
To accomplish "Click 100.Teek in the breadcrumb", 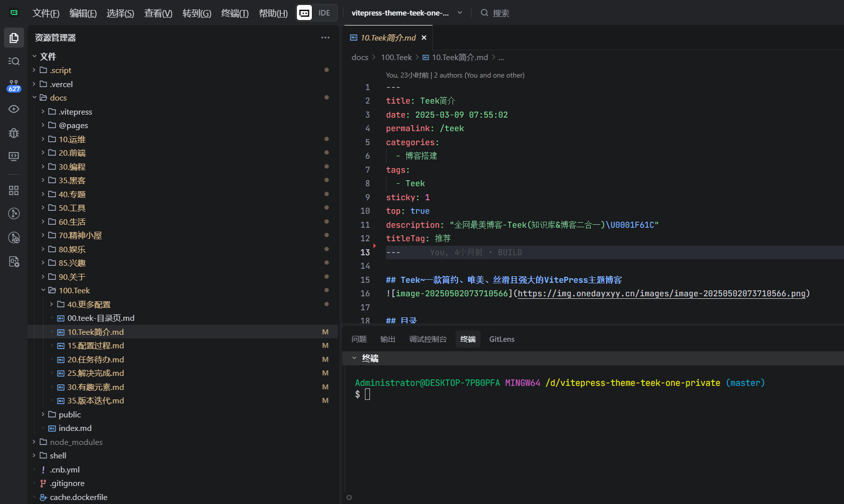I will (x=396, y=58).
